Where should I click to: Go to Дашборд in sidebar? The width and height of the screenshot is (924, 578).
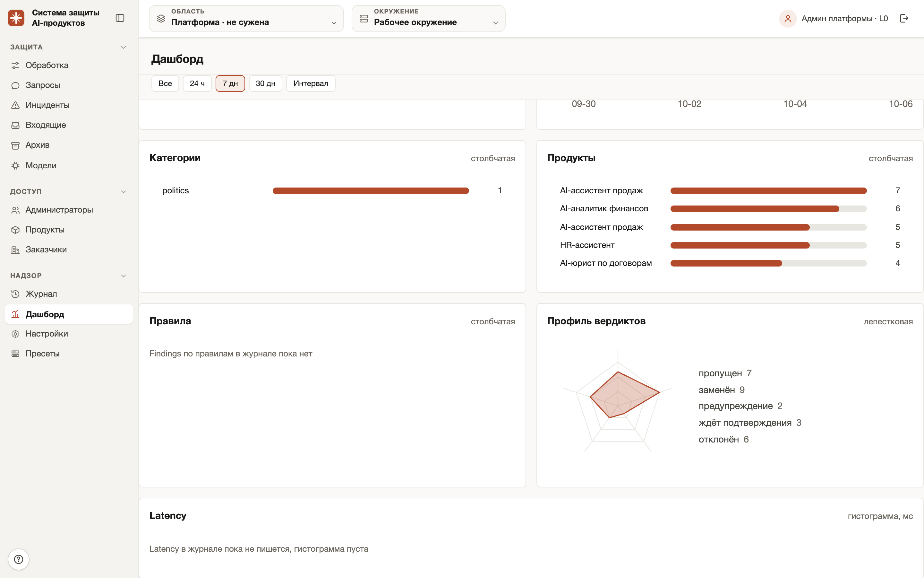[69, 314]
